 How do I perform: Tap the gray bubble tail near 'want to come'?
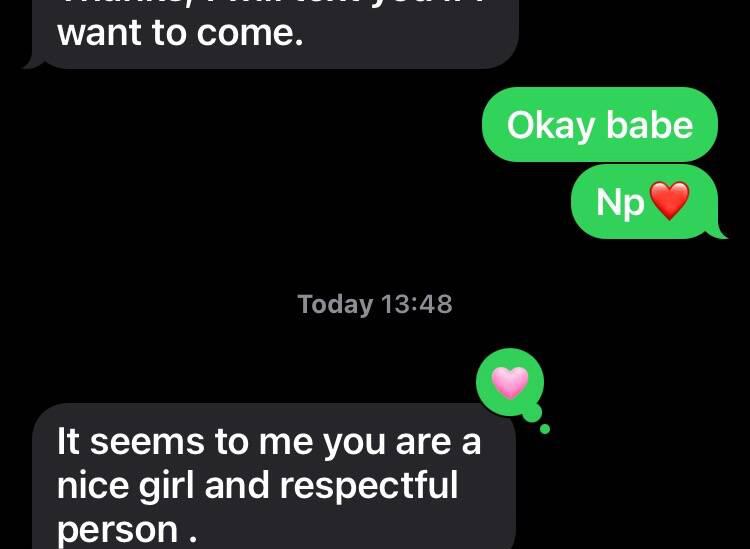pyautogui.click(x=35, y=62)
